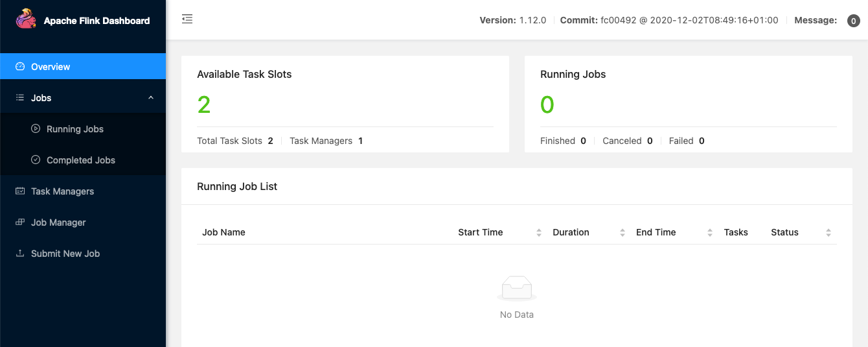
Task: Open the Overview menu item
Action: pyautogui.click(x=51, y=66)
